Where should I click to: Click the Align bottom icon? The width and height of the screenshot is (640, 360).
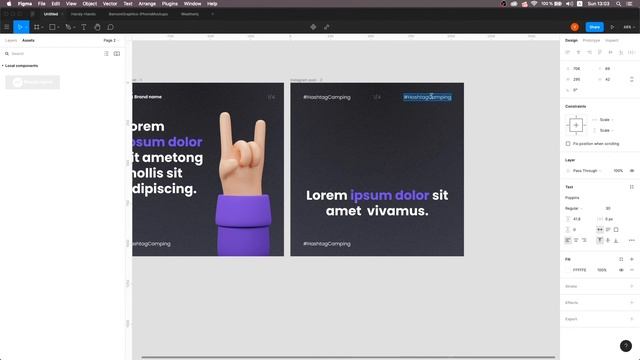tap(621, 52)
